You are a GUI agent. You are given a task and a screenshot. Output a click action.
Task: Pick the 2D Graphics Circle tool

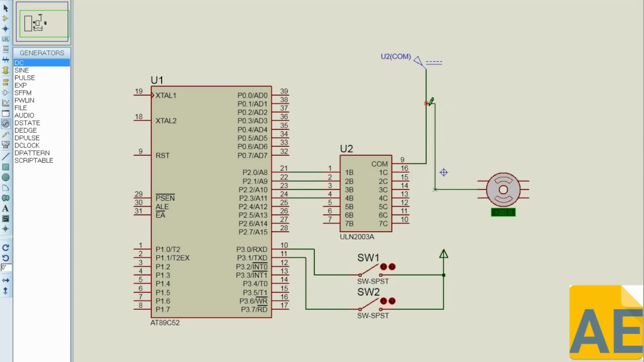[x=6, y=178]
